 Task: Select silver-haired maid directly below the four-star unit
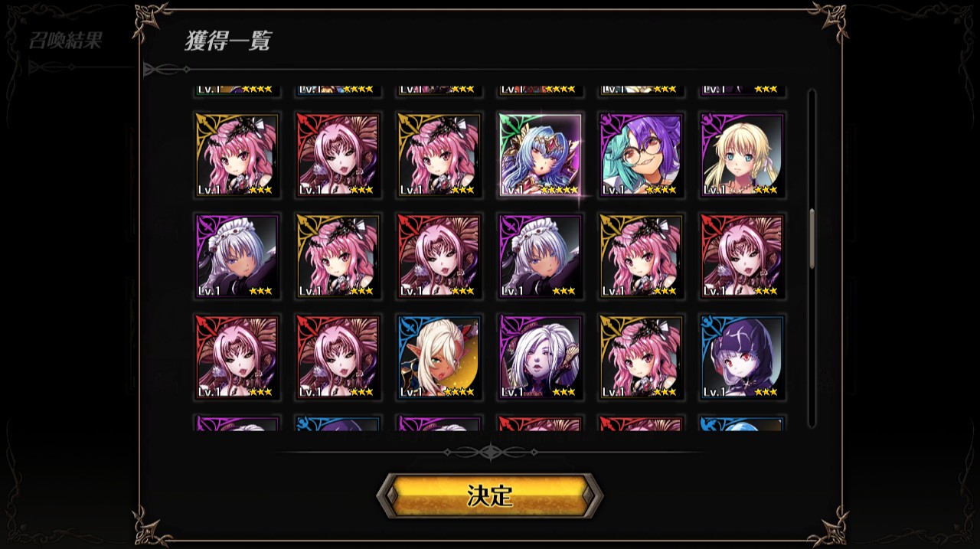(x=541, y=257)
